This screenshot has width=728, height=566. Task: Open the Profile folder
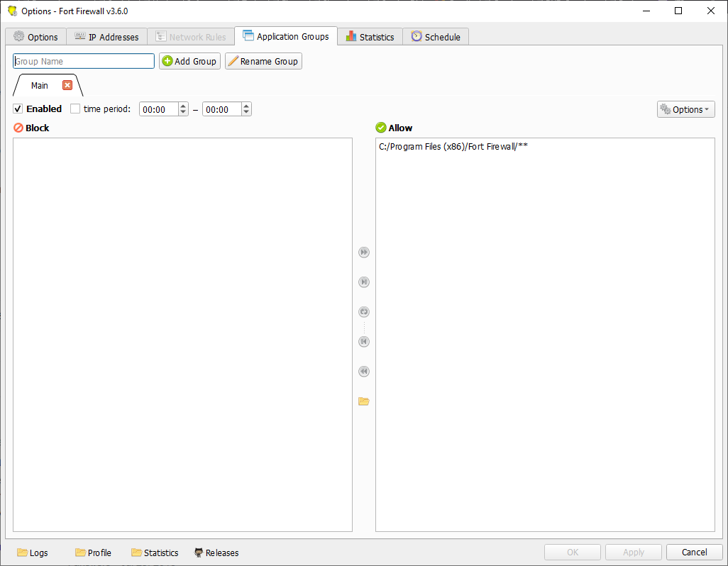(93, 553)
